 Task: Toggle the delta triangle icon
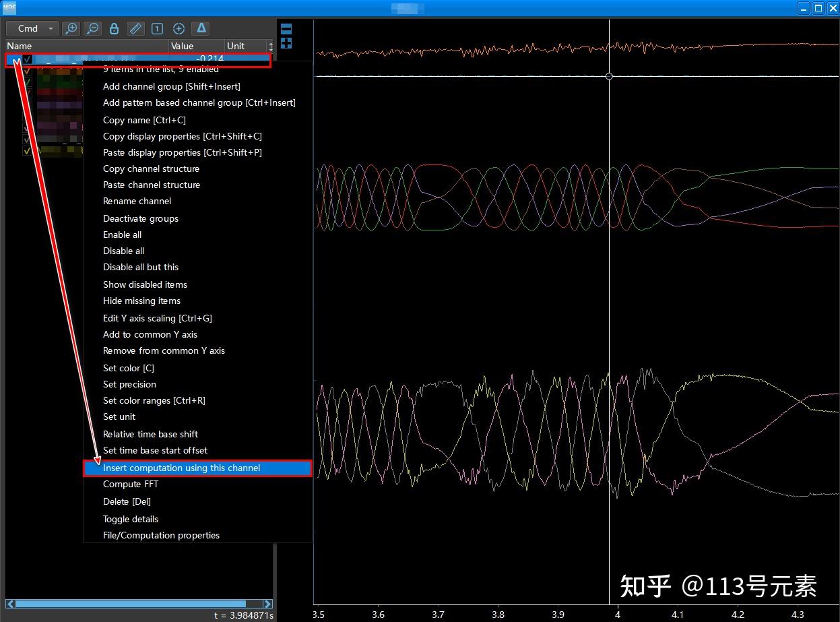click(201, 28)
